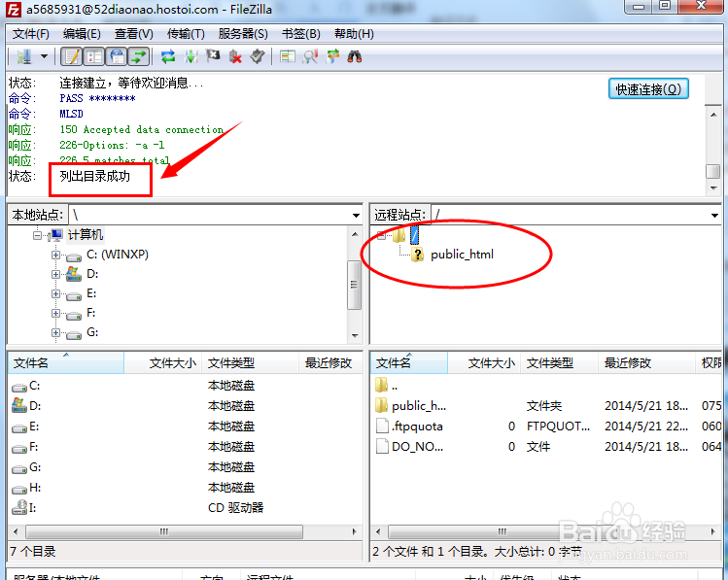Expand the E: drive tree node
This screenshot has width=728, height=580.
coord(55,293)
